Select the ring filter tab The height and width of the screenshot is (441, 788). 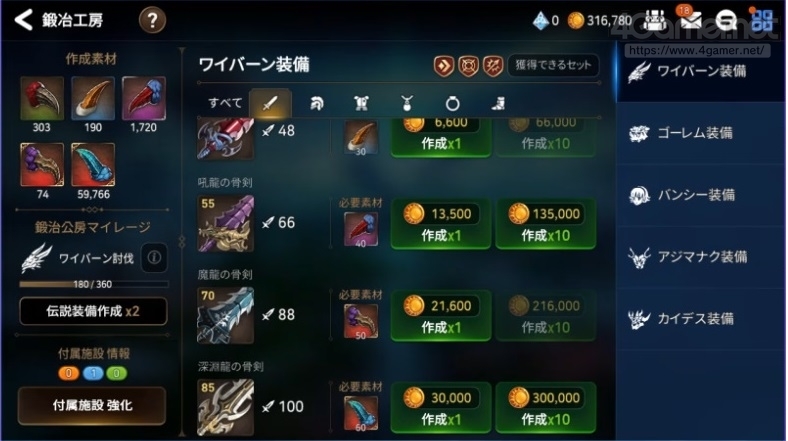click(x=452, y=103)
